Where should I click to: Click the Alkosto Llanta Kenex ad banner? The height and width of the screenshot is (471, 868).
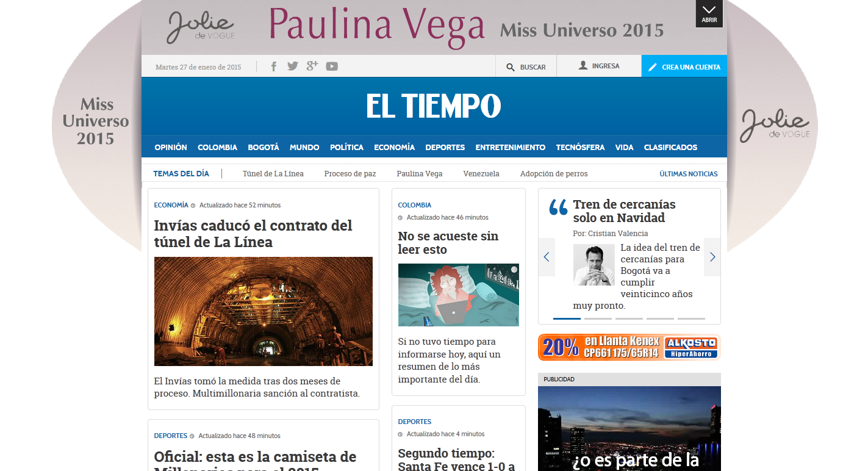629,347
